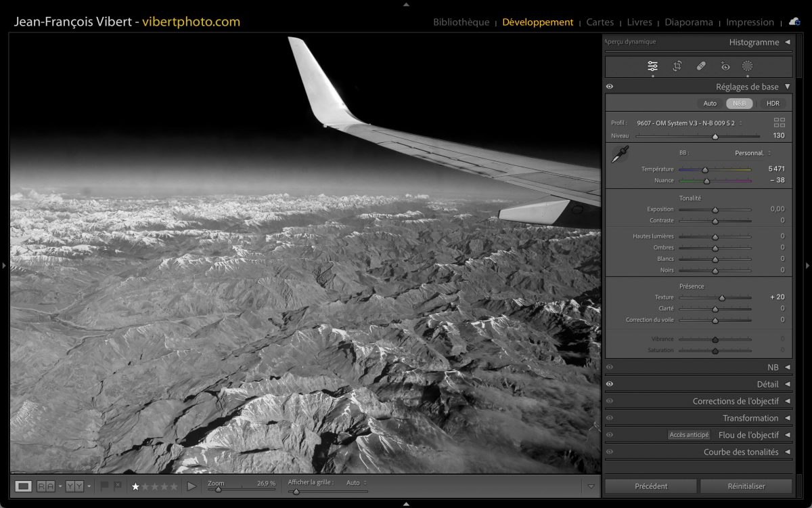Toggle Réglages de base panel visibility eye

click(x=610, y=87)
